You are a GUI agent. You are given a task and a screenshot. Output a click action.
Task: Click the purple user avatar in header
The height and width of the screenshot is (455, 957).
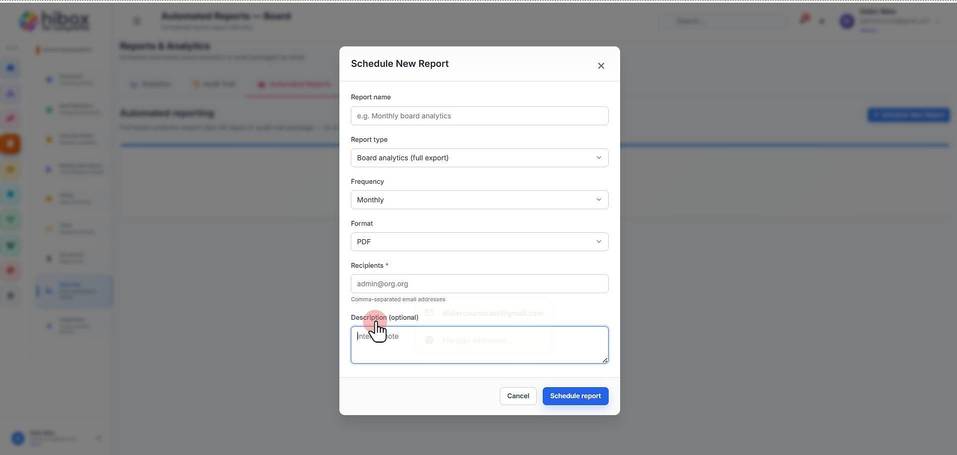(x=847, y=21)
